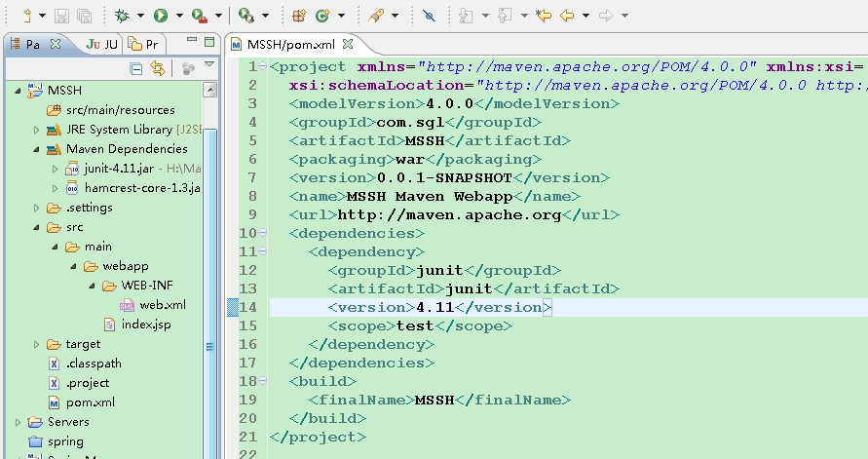
Task: Fold the dependency element at line 11
Action: (263, 252)
